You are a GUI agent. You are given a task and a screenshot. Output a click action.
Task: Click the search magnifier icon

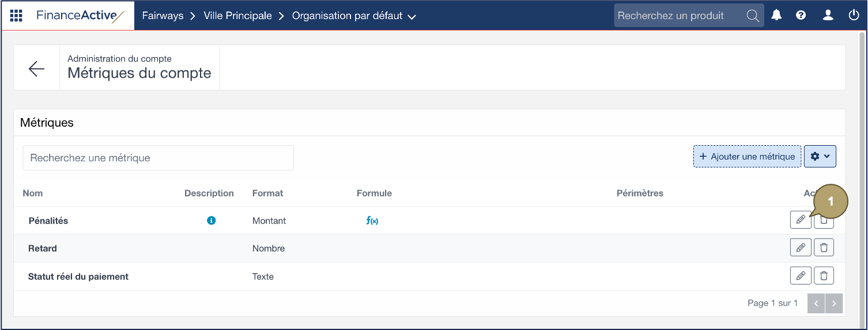(x=752, y=16)
